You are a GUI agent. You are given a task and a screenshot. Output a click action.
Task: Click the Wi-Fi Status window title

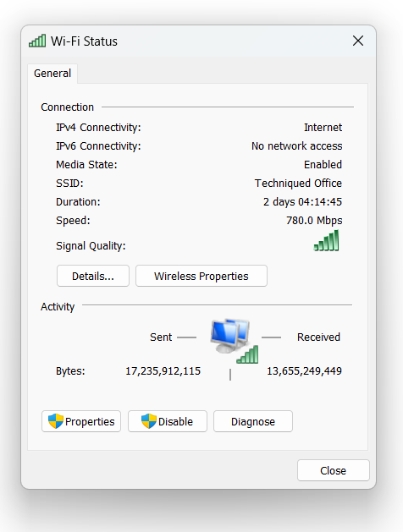84,41
